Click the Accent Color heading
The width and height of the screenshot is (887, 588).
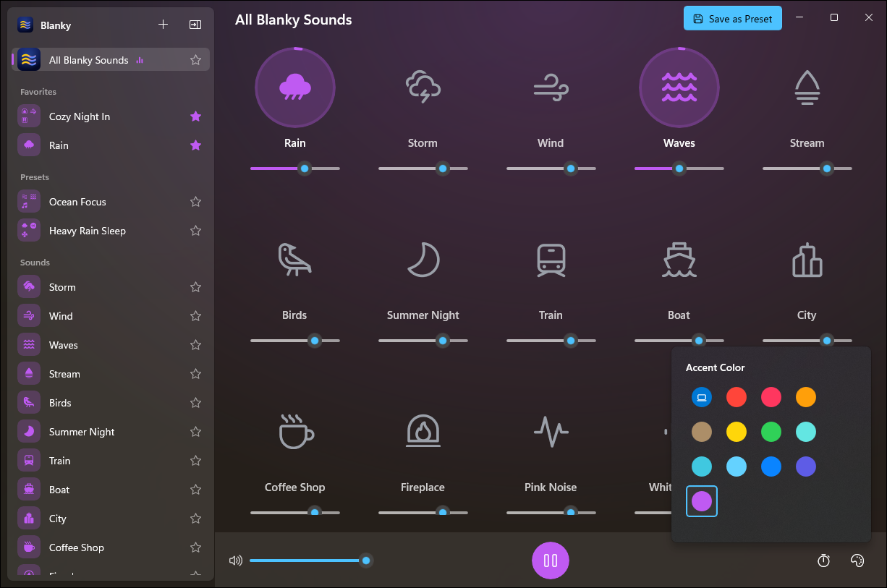715,367
